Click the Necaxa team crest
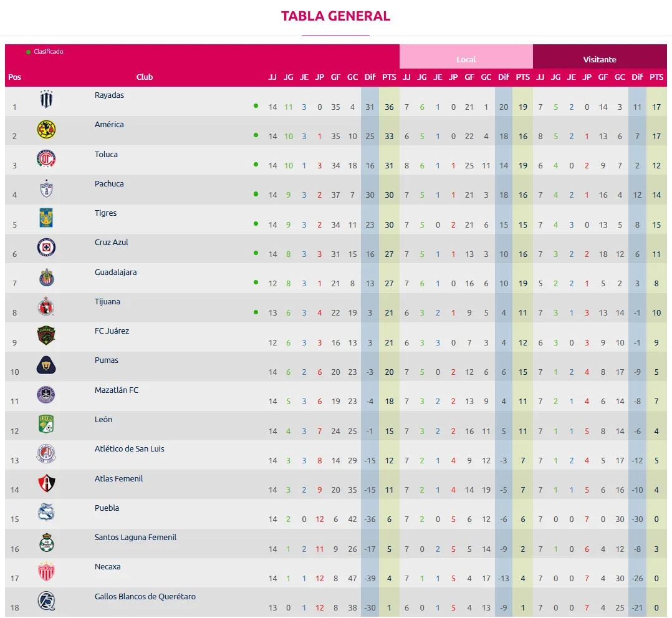Image resolution: width=672 pixels, height=618 pixels. click(x=47, y=571)
